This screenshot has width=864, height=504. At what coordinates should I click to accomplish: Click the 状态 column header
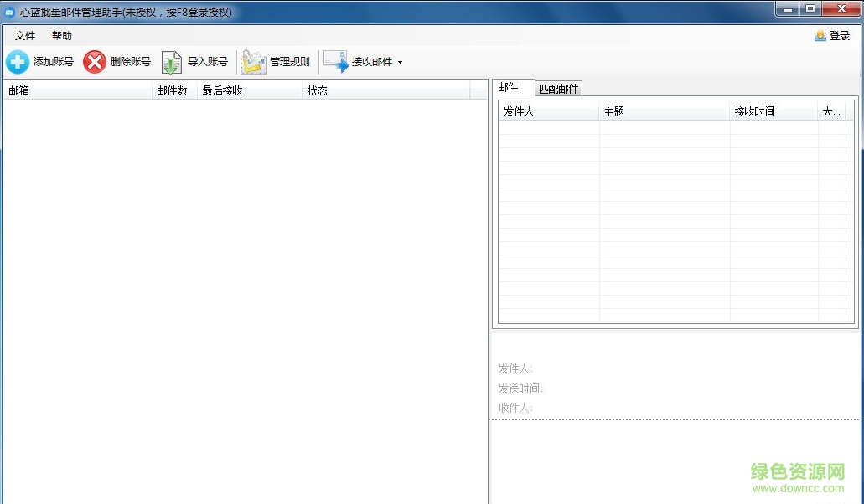(317, 90)
